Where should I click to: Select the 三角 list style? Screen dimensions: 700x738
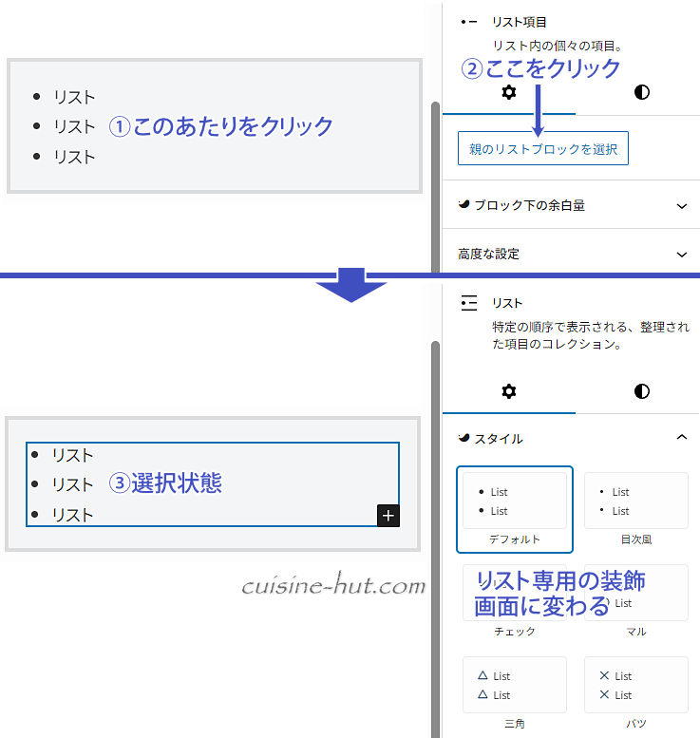tap(515, 693)
